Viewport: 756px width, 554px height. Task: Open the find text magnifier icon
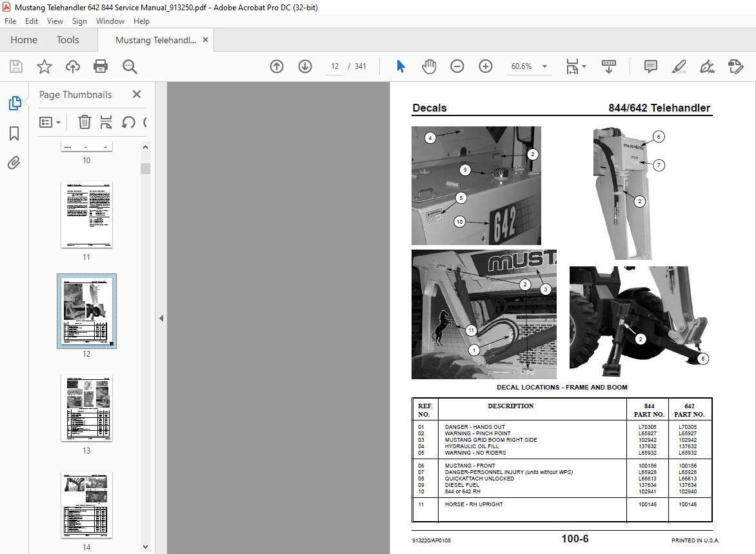(x=130, y=66)
